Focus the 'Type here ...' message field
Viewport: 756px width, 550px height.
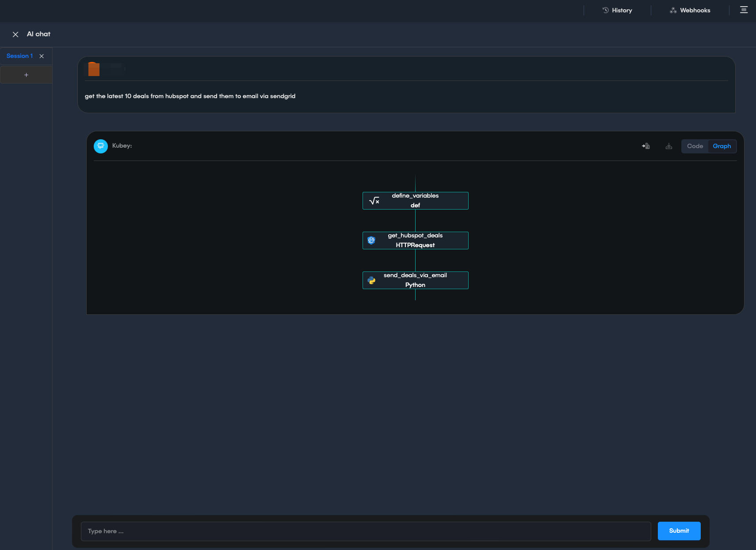click(x=366, y=531)
